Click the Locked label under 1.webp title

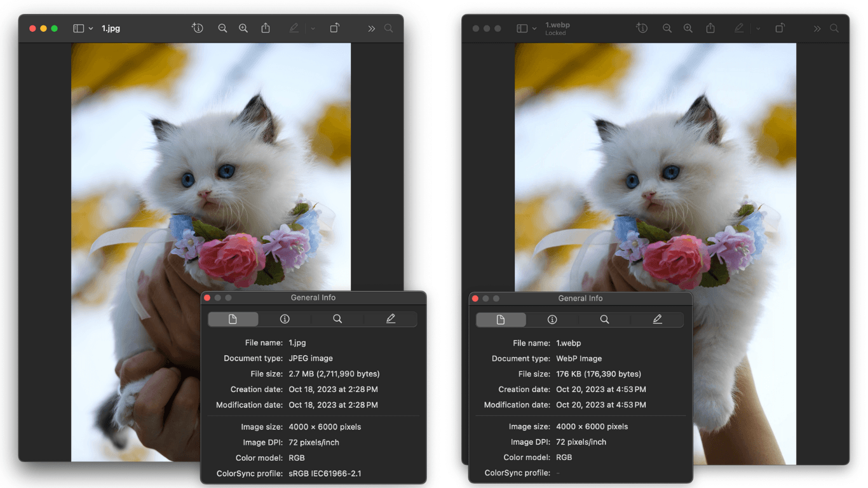556,33
